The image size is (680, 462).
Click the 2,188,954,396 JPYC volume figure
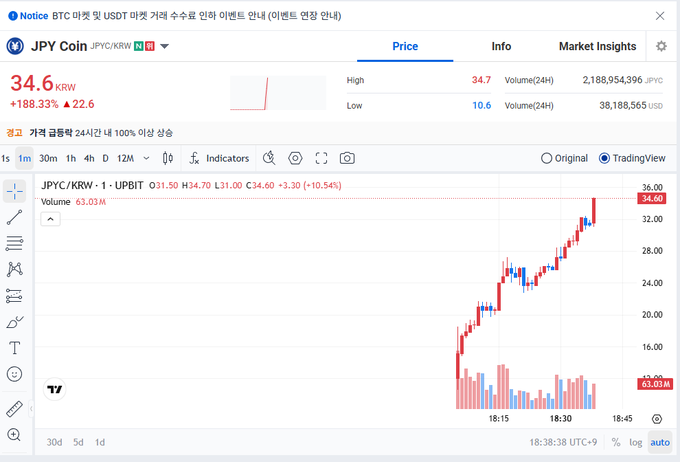pyautogui.click(x=612, y=80)
